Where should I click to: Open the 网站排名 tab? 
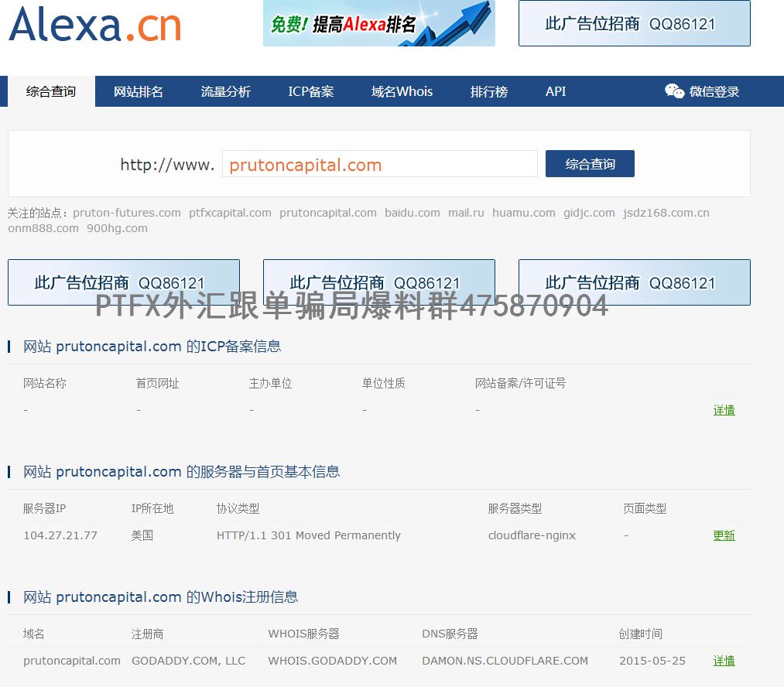[x=138, y=91]
